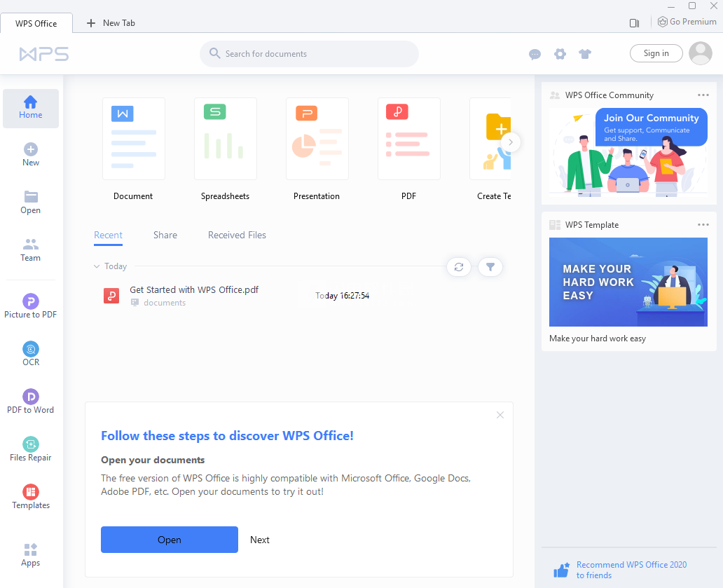Close the discover WPS Office guide
Screen dimensions: 723x588
pos(500,415)
